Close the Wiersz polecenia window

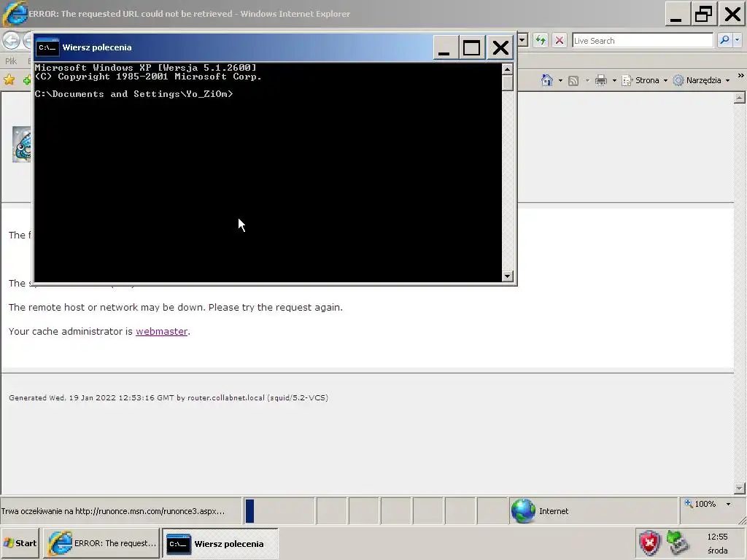(x=500, y=47)
